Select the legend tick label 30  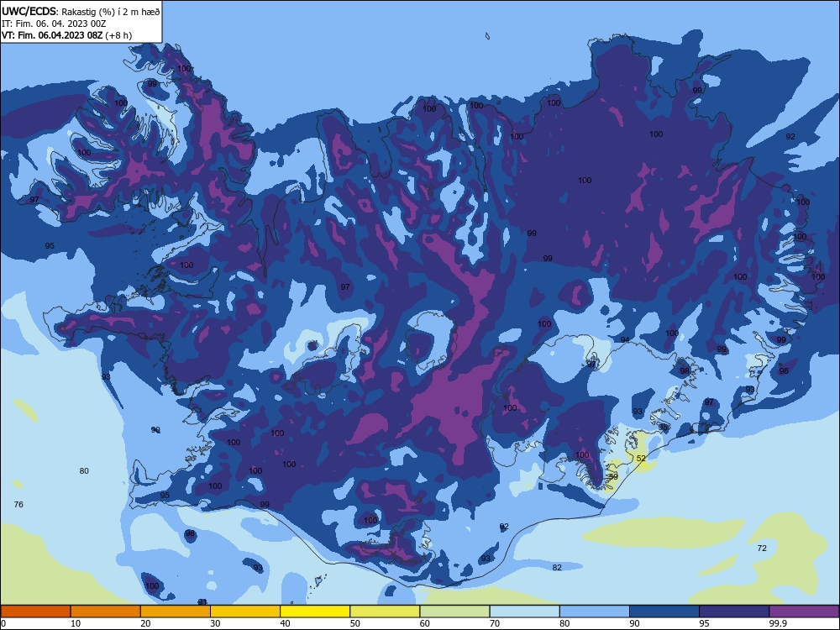(x=215, y=623)
